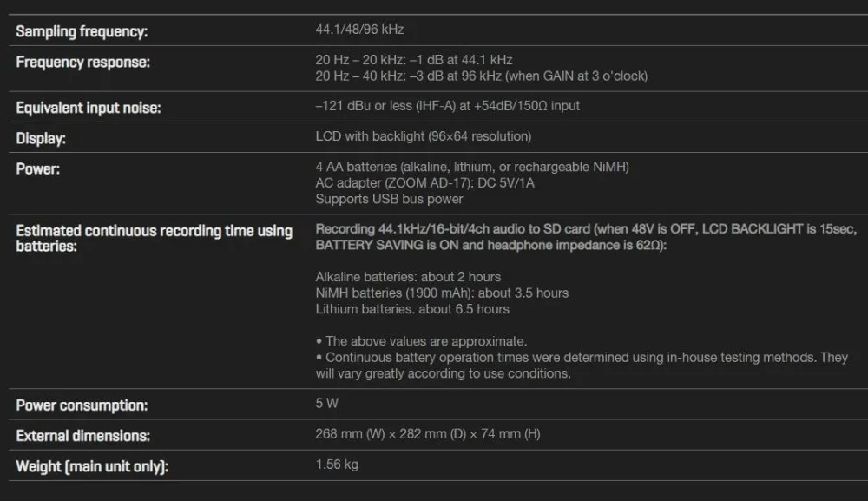The width and height of the screenshot is (868, 501).
Task: Click the 4 AA batteries line
Action: [x=471, y=167]
